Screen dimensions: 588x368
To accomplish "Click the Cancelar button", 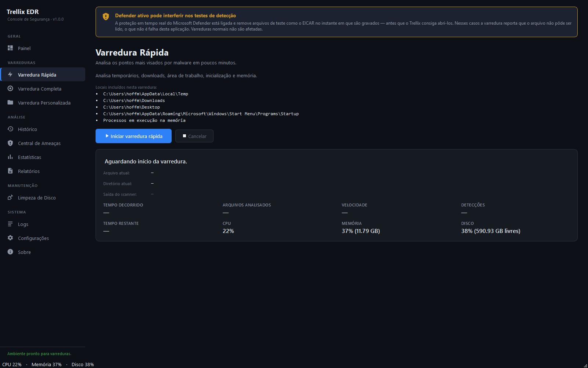I will (194, 136).
